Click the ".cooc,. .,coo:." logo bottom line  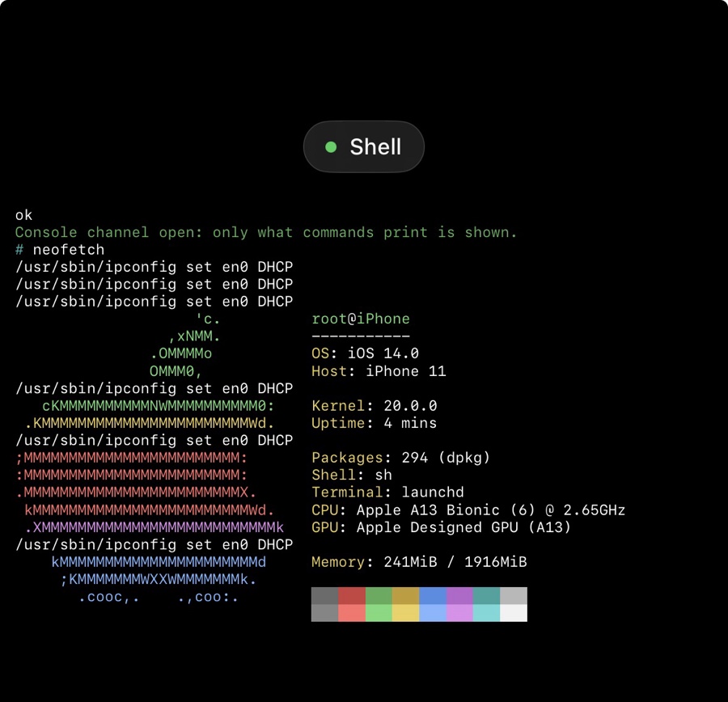159,597
